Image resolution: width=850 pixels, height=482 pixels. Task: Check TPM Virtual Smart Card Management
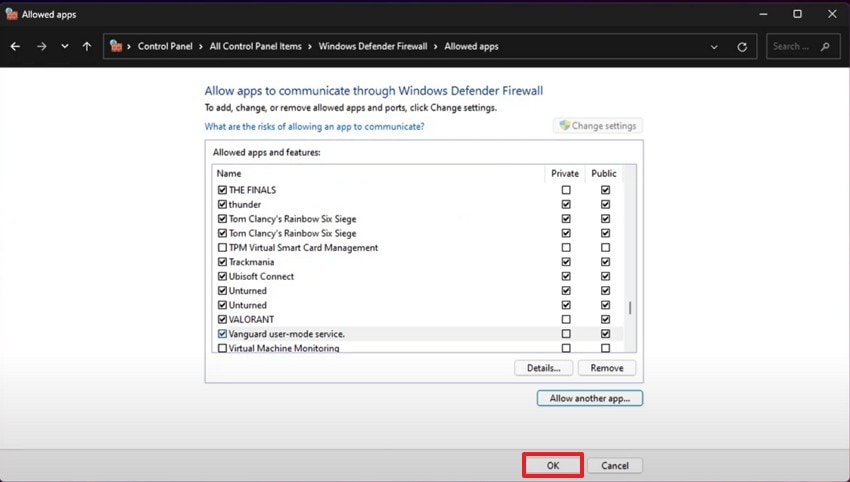222,248
